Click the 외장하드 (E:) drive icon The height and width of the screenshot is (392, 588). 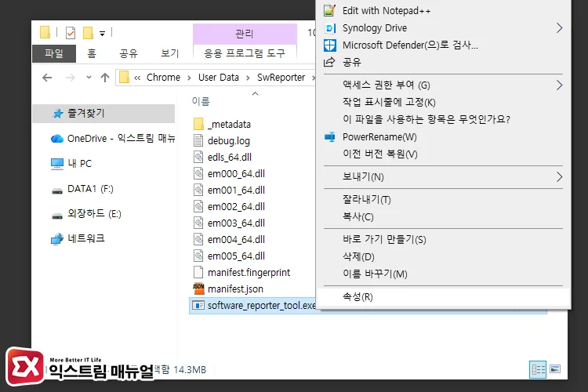[x=57, y=216]
